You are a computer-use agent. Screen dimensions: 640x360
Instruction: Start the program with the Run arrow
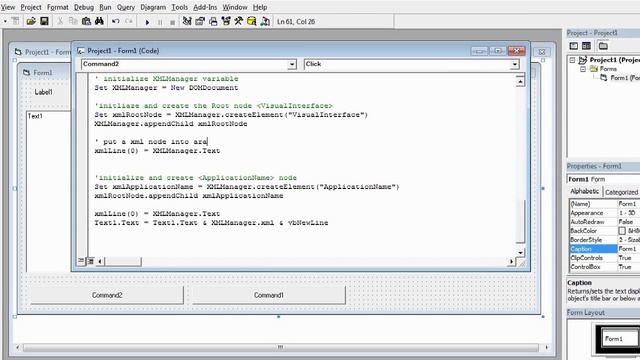coord(147,22)
